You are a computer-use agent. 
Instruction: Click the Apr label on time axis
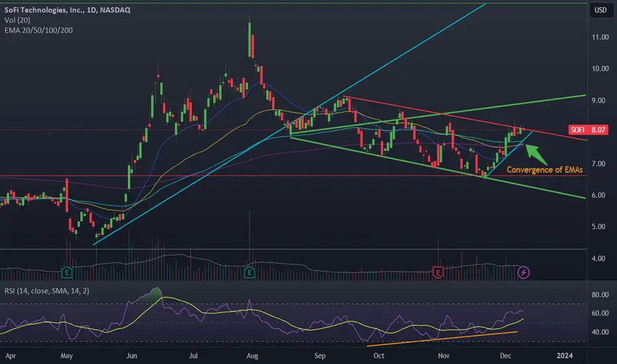coord(11,356)
